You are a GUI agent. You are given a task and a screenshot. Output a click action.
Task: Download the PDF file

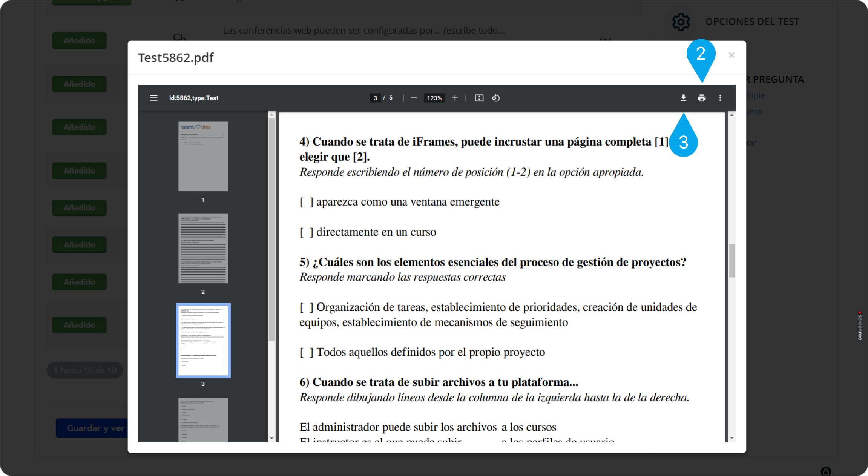[x=683, y=98]
